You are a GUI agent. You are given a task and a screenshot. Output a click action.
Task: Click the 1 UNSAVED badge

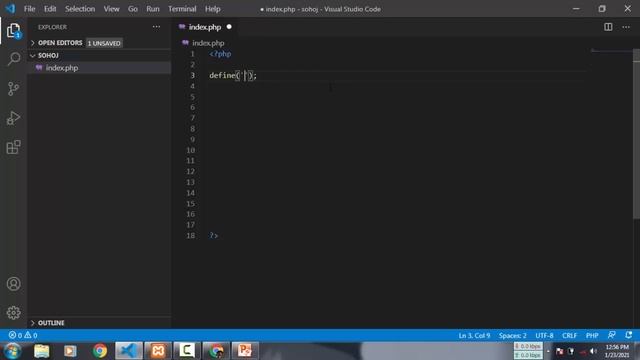point(104,43)
